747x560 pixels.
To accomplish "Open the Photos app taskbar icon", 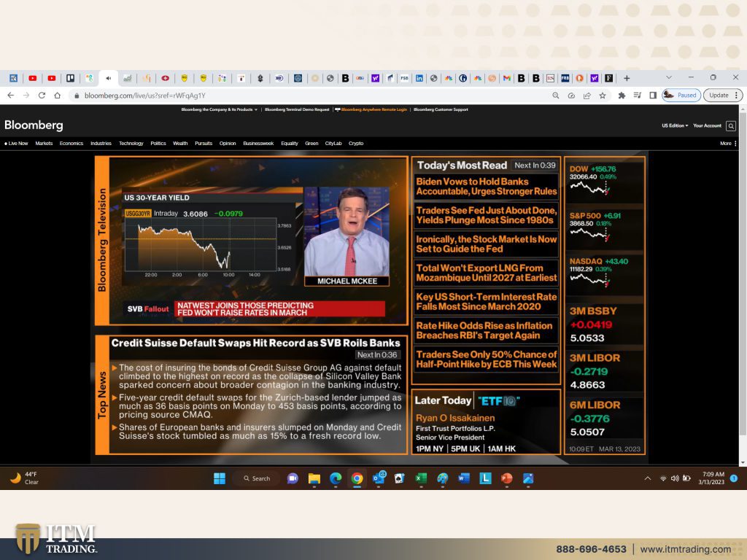I will [528, 478].
